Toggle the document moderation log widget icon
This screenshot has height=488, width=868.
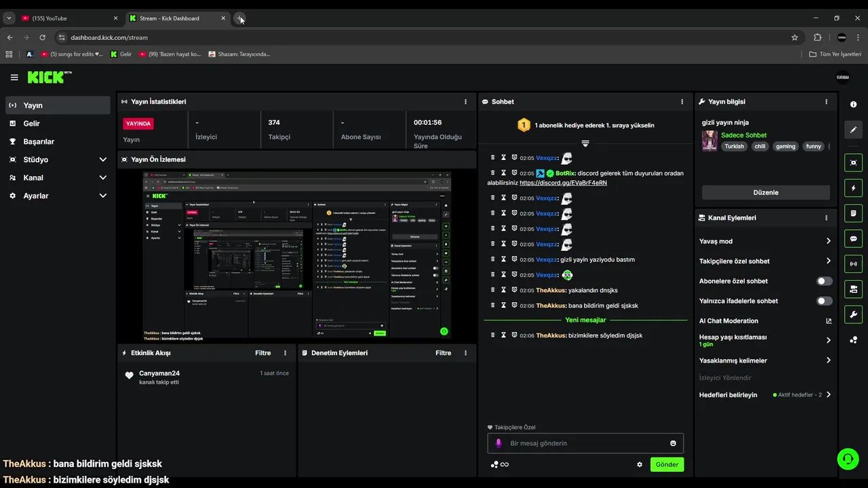pos(853,213)
